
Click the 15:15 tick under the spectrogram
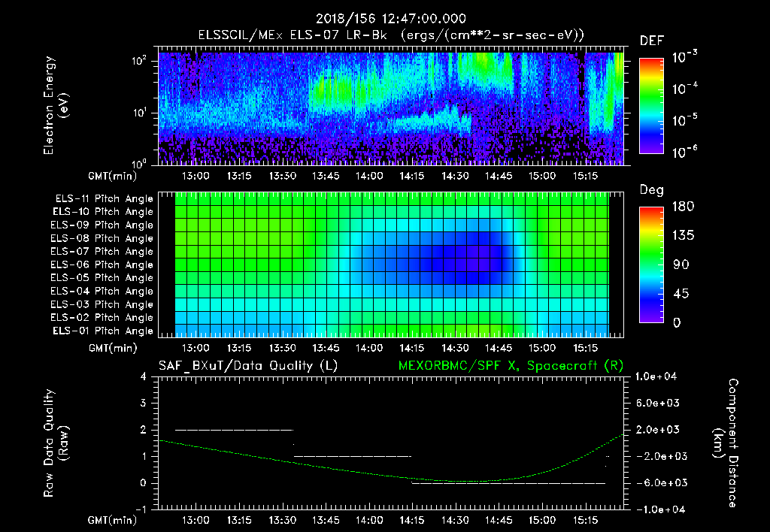pos(585,176)
